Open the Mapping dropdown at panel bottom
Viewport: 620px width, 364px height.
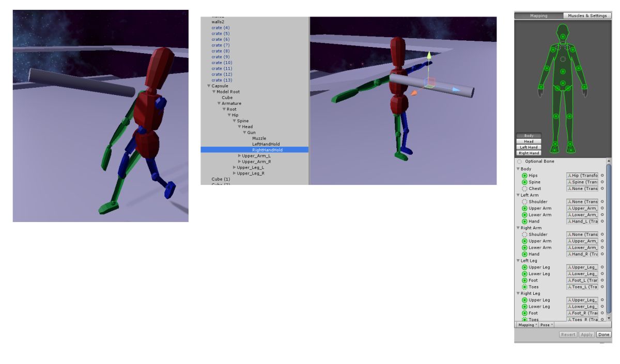pyautogui.click(x=526, y=325)
